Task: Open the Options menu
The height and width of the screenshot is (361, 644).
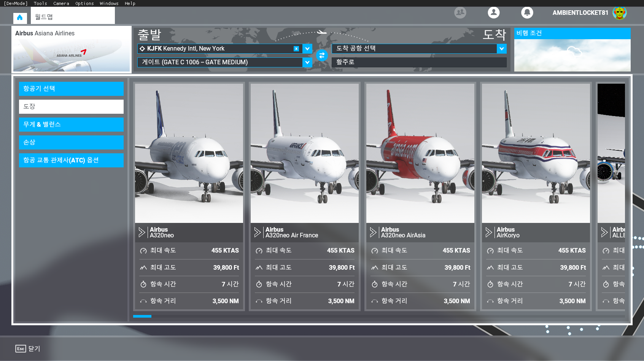Action: point(84,3)
